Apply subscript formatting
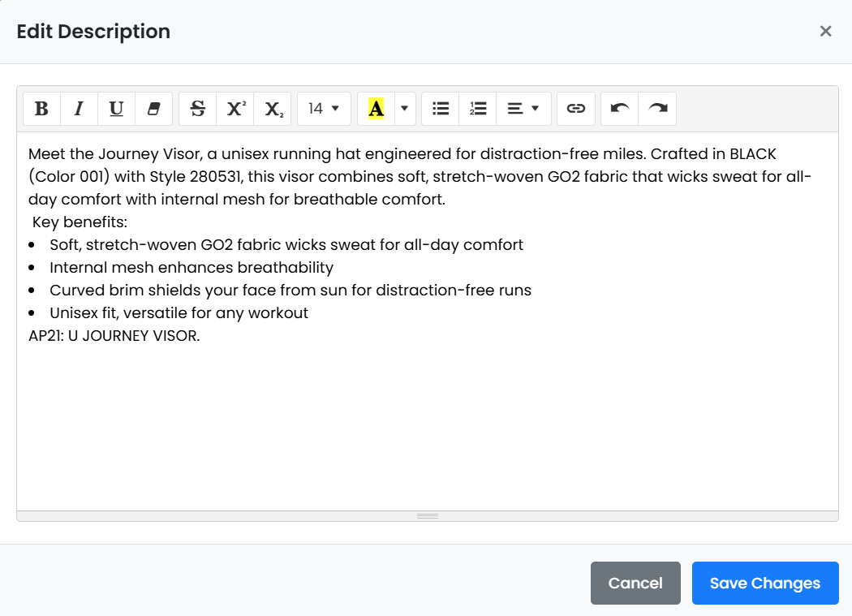Screen dimensions: 852x616 coord(273,109)
